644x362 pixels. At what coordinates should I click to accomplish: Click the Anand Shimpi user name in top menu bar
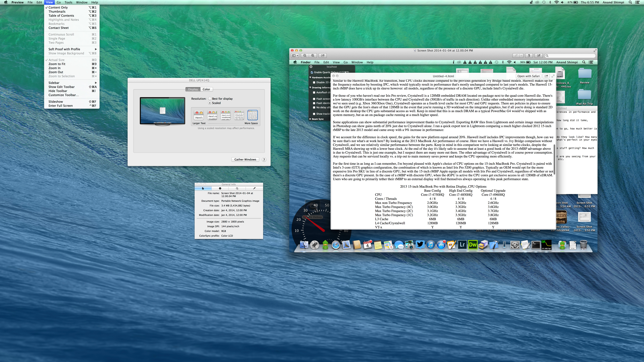point(613,2)
